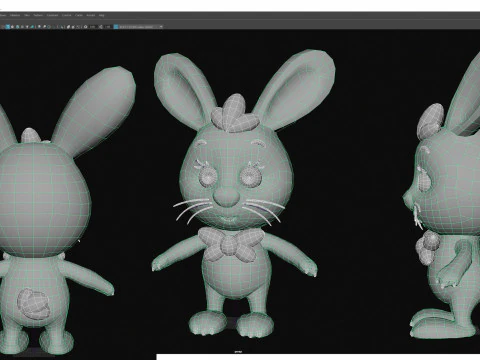Click the gamma reset icon before second value field

pos(101,27)
